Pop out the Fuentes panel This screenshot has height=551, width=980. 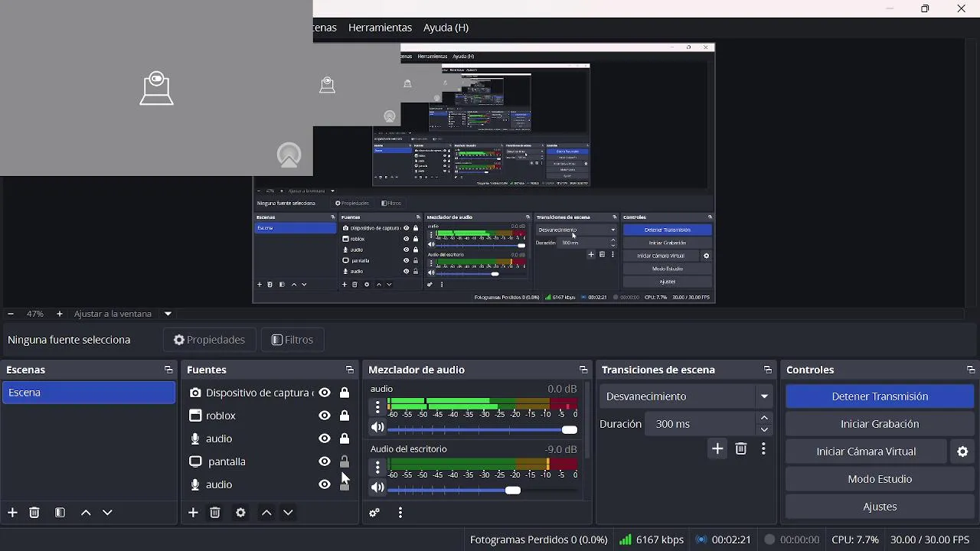350,370
